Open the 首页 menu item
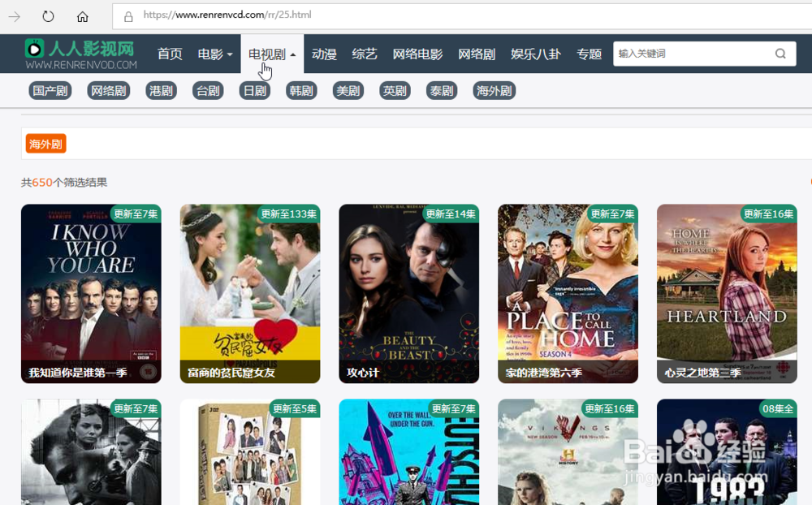Viewport: 812px width, 505px height. pyautogui.click(x=170, y=54)
